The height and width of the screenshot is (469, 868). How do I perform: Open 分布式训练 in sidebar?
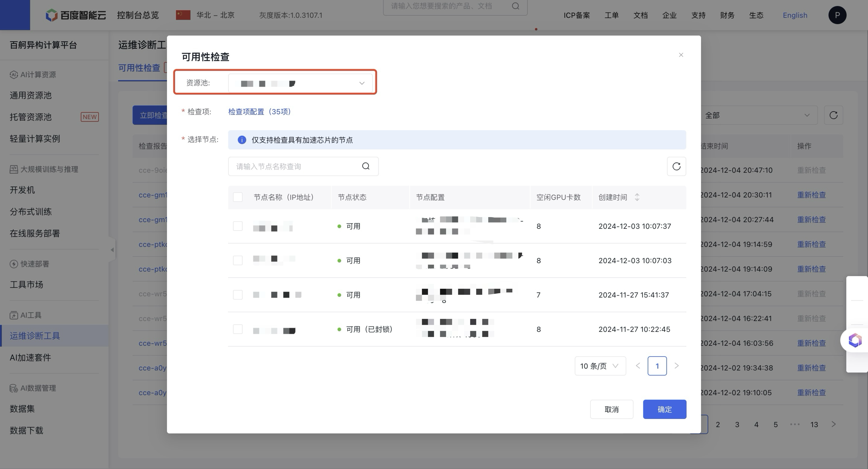pyautogui.click(x=31, y=212)
